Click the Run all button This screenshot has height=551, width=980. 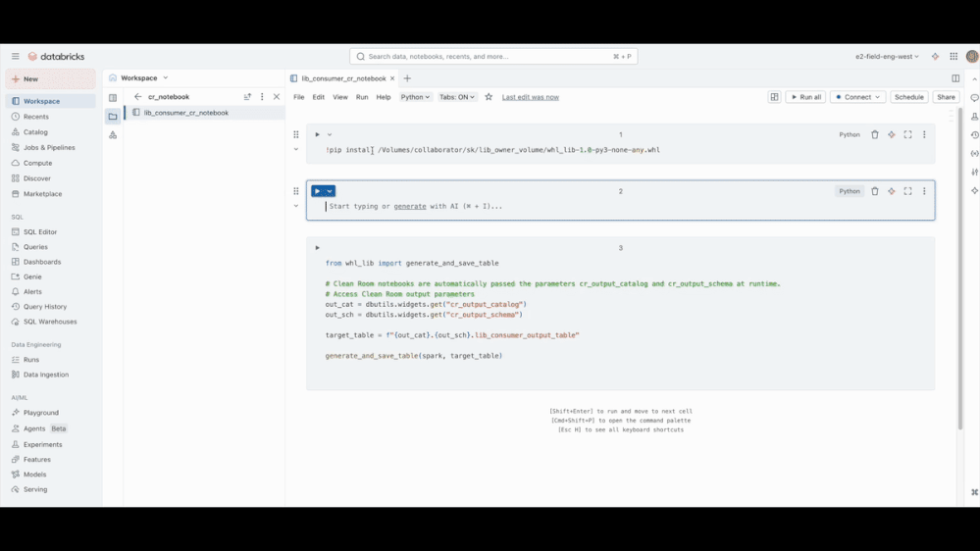pos(805,97)
